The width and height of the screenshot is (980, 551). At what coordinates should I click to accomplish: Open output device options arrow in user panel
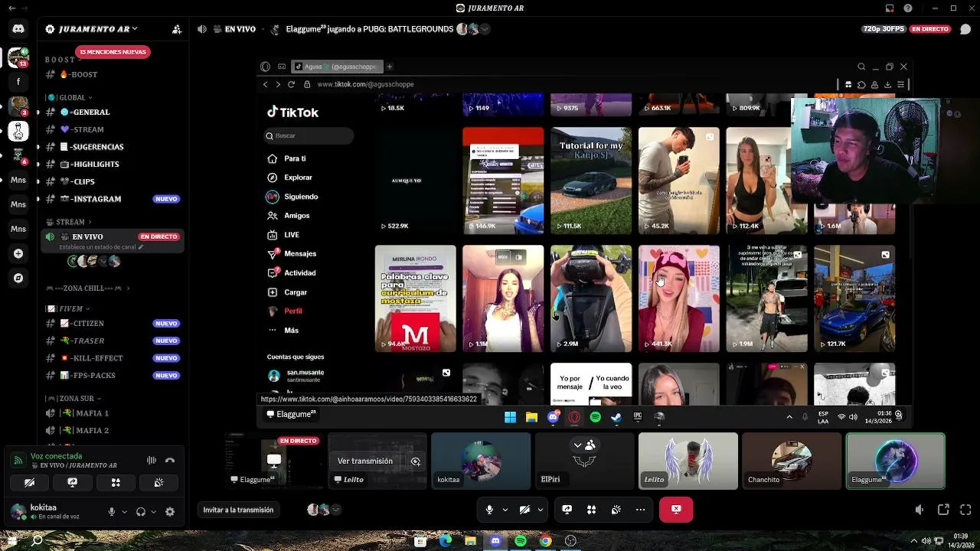pyautogui.click(x=153, y=512)
